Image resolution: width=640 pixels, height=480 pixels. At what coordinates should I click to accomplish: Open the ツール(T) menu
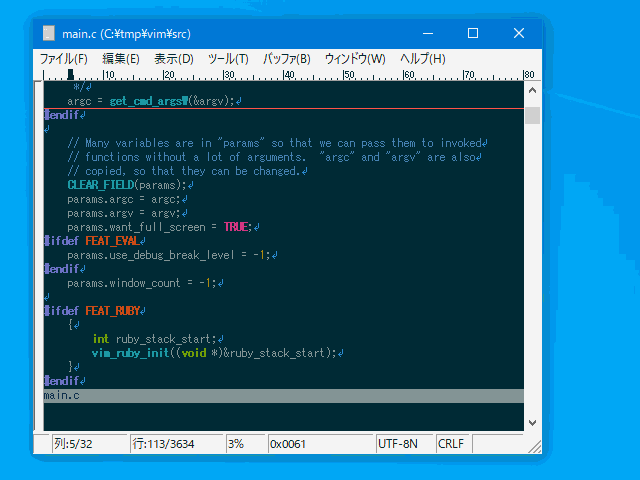coord(228,59)
